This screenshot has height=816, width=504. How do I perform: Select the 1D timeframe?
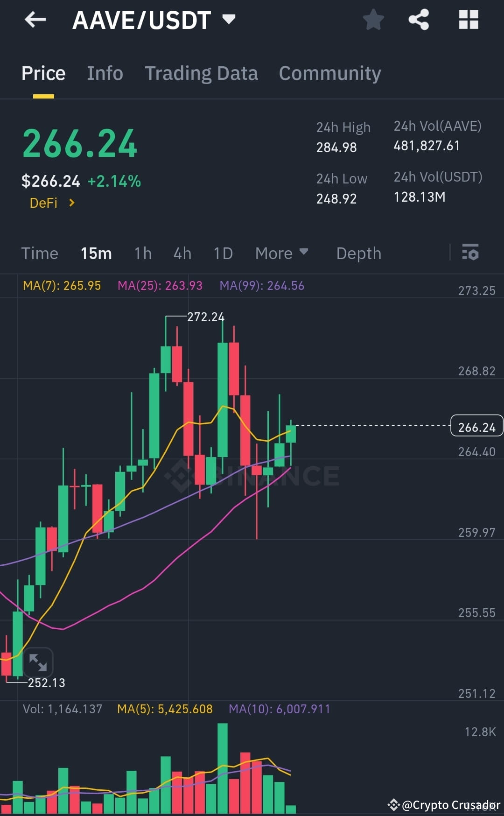(x=223, y=253)
